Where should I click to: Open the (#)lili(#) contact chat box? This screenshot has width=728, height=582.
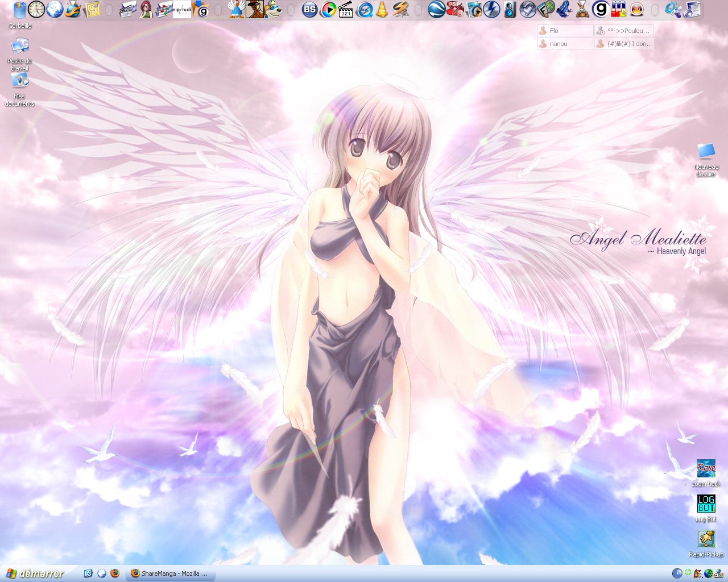(x=624, y=44)
